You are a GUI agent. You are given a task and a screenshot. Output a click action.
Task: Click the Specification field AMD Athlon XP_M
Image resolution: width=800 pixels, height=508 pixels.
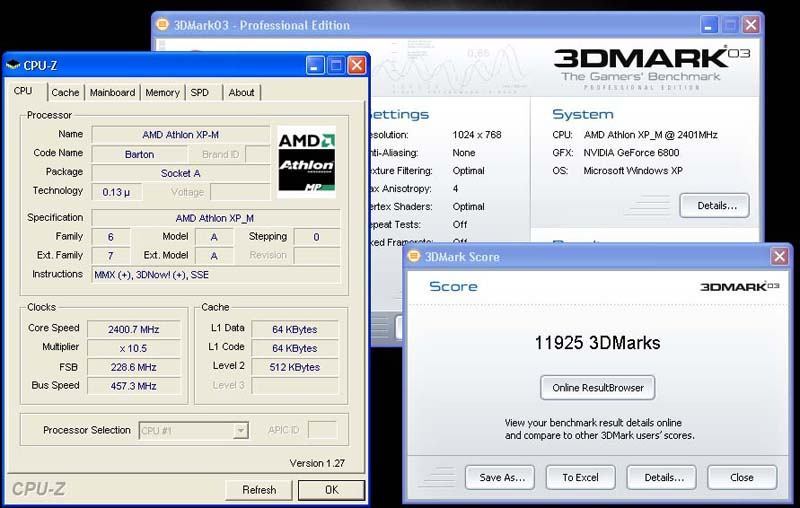[x=215, y=218]
